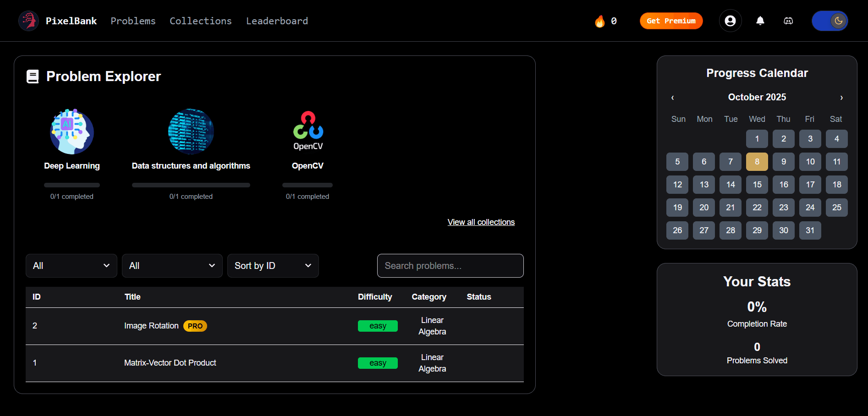Open View all collections link
The height and width of the screenshot is (416, 868).
point(481,222)
